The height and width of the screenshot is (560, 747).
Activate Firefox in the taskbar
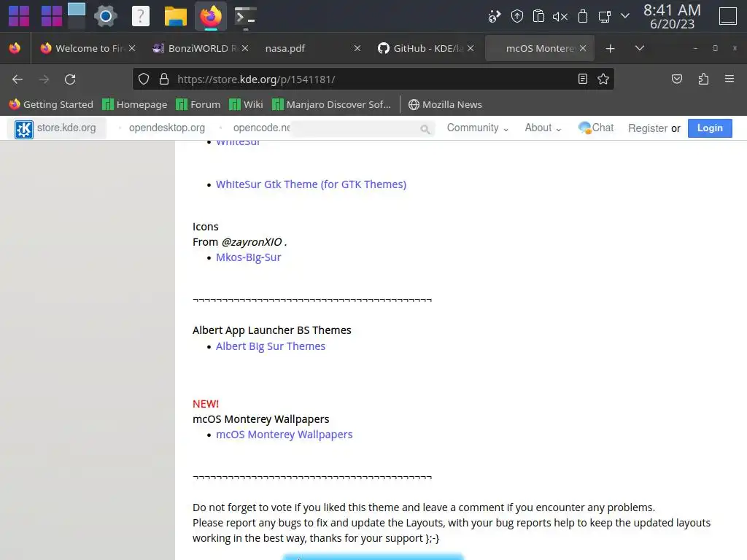(x=211, y=16)
